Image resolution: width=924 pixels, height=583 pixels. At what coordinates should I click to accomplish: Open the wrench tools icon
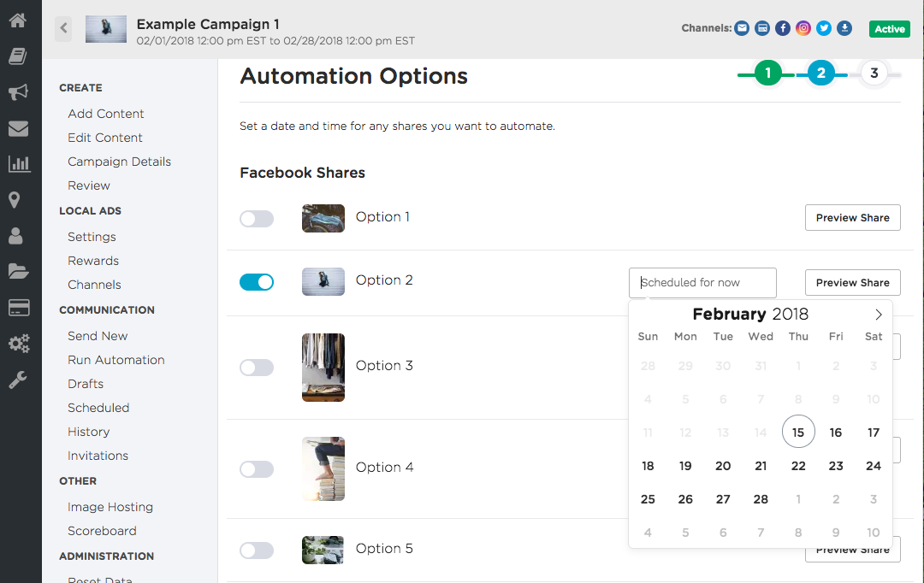[x=18, y=380]
